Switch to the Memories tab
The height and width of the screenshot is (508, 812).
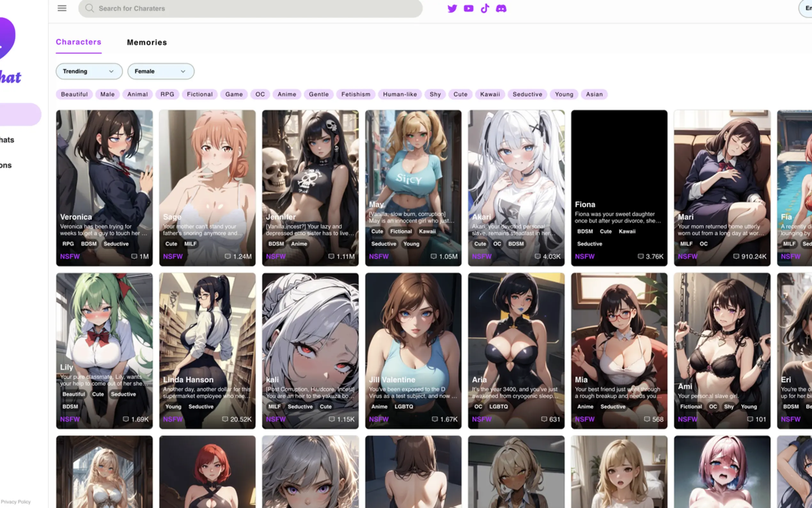tap(147, 42)
